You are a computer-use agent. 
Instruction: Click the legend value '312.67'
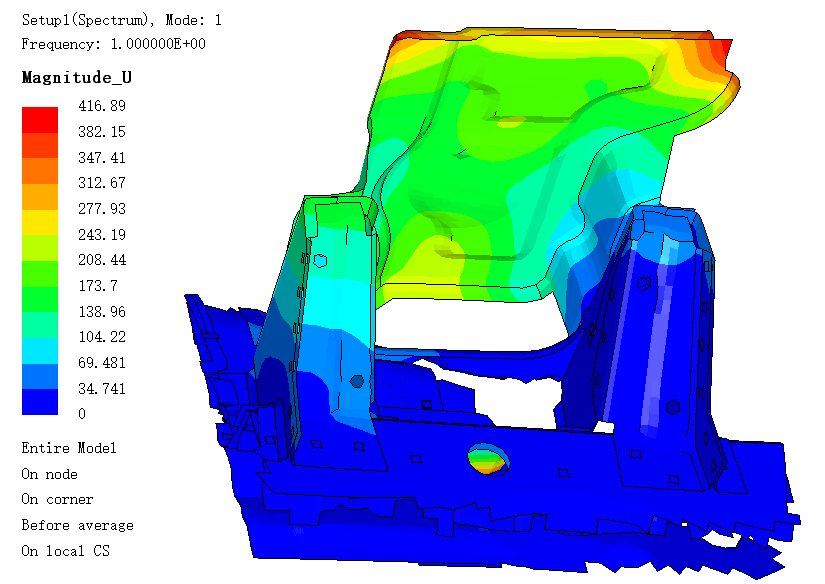click(x=102, y=183)
